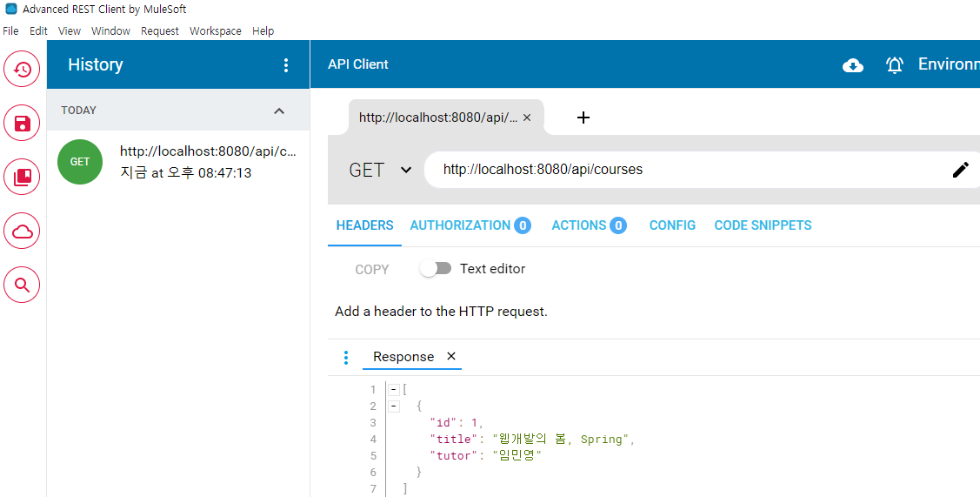Open the GET method dropdown

(x=380, y=170)
